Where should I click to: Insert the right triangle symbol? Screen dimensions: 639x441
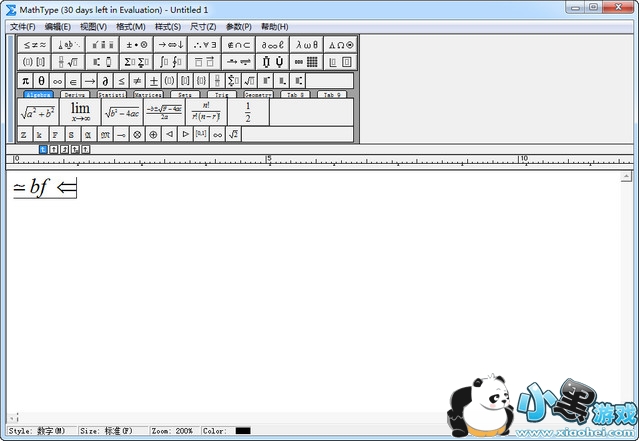pos(185,134)
